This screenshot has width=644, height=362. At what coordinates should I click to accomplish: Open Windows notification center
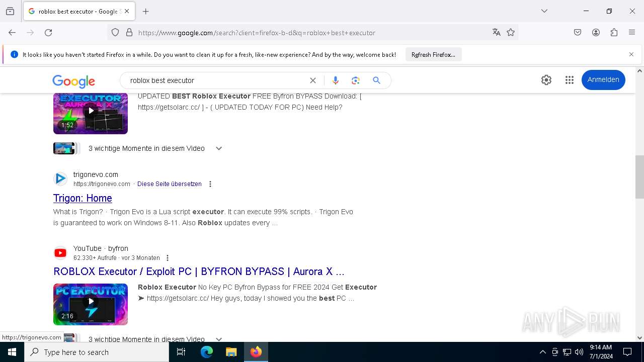pyautogui.click(x=627, y=352)
